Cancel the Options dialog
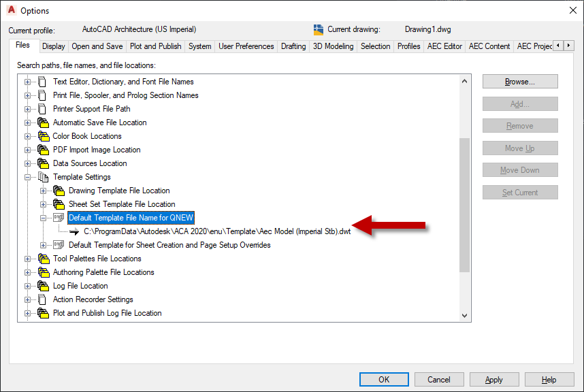This screenshot has width=584, height=392. point(439,379)
